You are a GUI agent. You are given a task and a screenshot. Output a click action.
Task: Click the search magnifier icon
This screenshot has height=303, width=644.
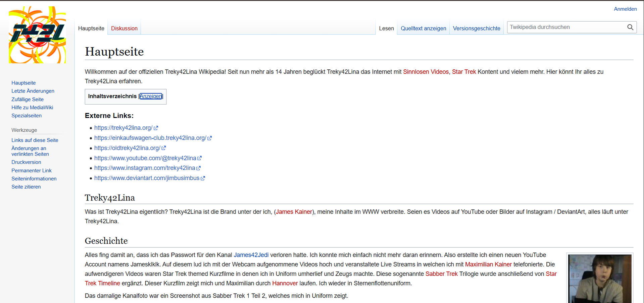coord(630,27)
